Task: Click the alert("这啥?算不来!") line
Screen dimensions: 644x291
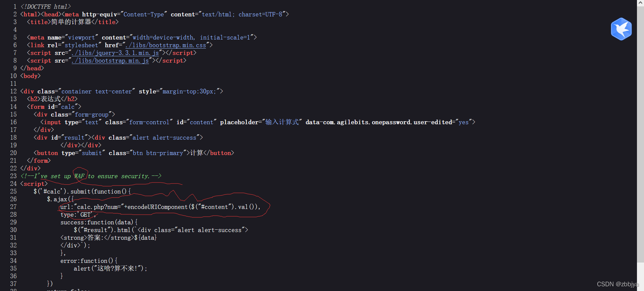Action: 110,269
